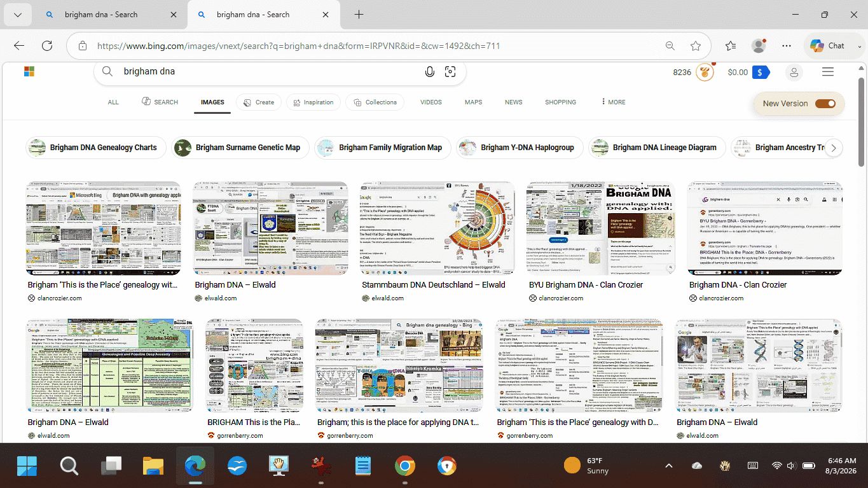Click the blue wallet dollar icon

tap(761, 73)
